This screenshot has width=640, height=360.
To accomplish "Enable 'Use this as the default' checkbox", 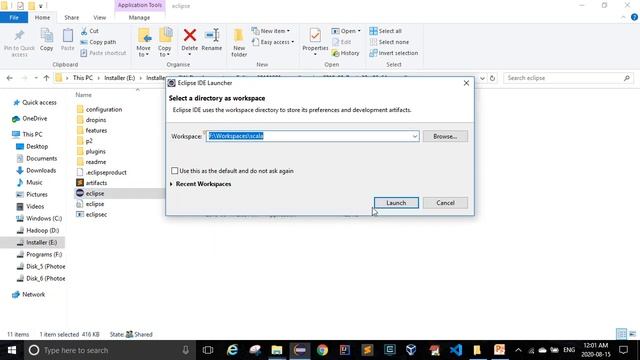I will click(175, 171).
